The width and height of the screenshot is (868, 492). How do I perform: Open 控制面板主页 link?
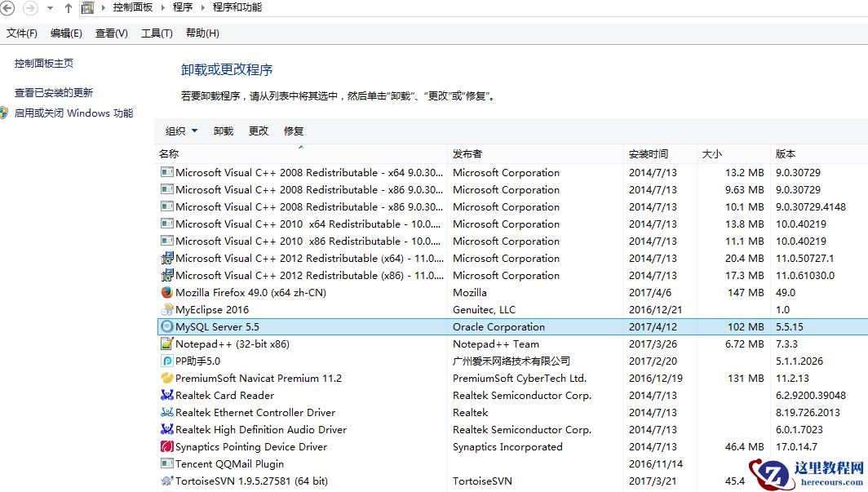[44, 64]
